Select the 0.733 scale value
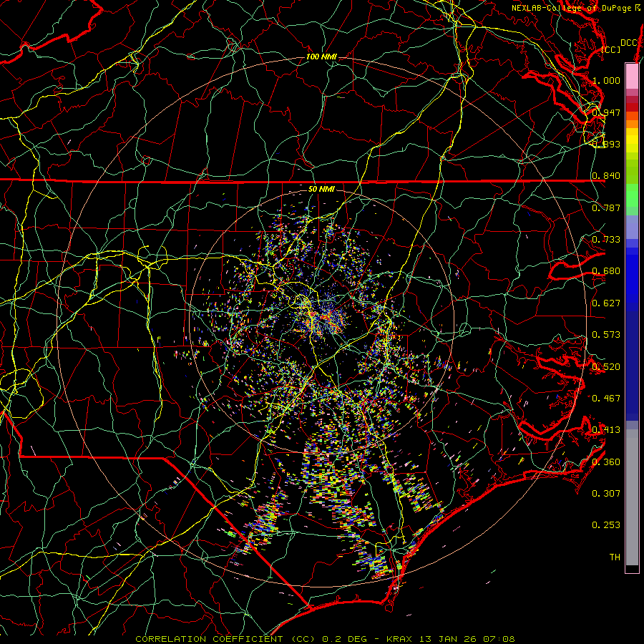The height and width of the screenshot is (644, 644). point(606,240)
